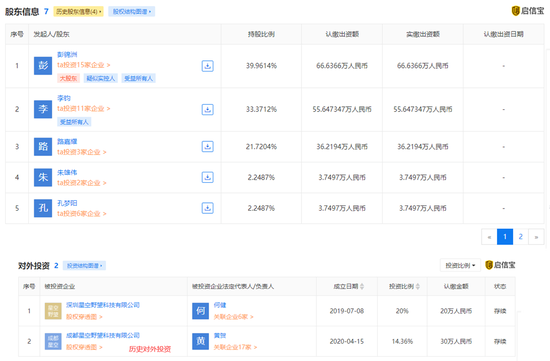
Task: Select the 2019-07-08 establishment date
Action: click(x=347, y=311)
